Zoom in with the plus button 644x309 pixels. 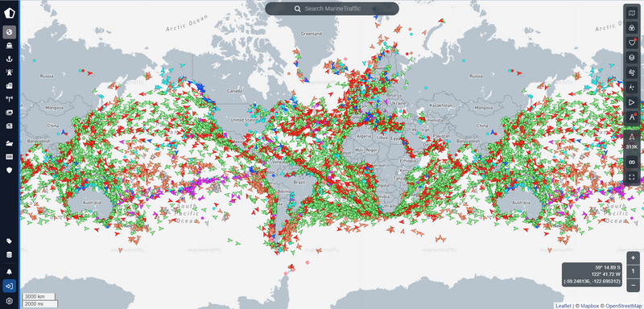coord(633,257)
